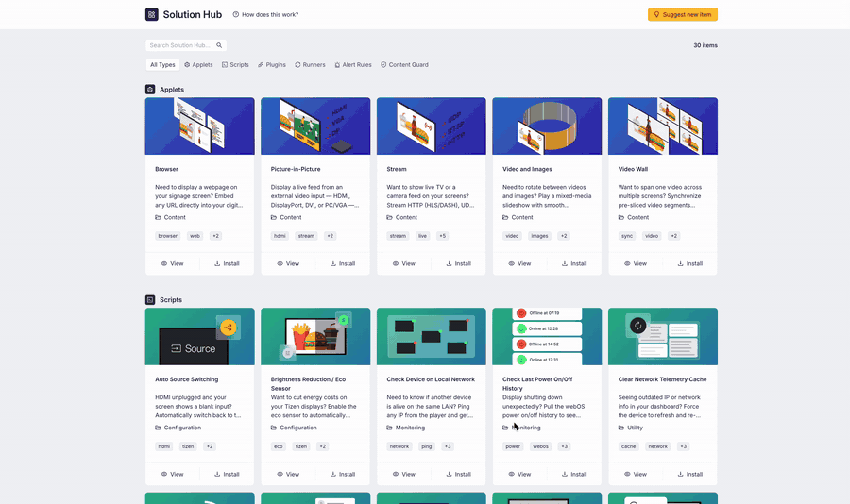Open the Brightness Reduction / Eco Sensor thumbnail
This screenshot has width=850, height=504.
tap(315, 337)
